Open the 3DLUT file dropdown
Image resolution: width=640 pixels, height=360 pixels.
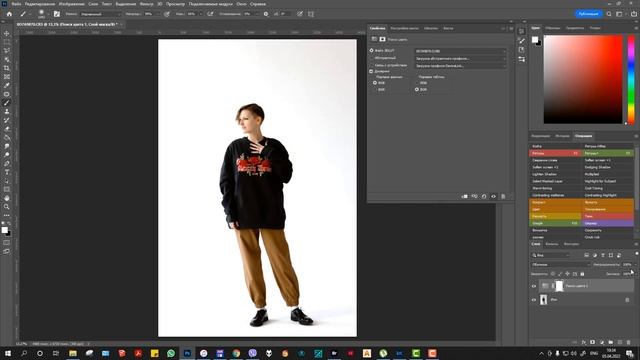click(460, 51)
